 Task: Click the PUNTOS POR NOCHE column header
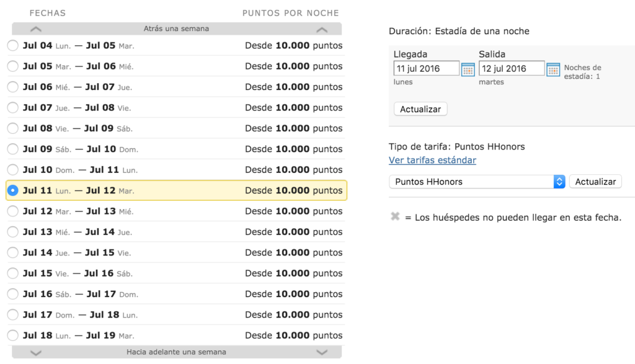(290, 14)
